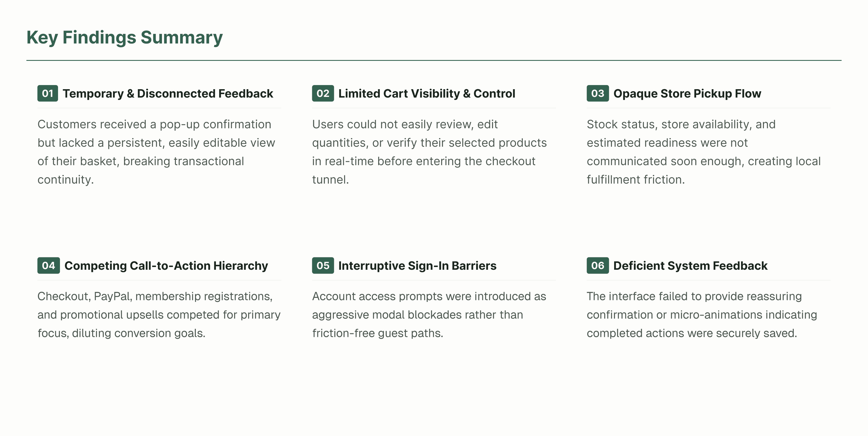Click the stock status and store availability paragraph
This screenshot has width=868, height=436.
click(x=704, y=152)
